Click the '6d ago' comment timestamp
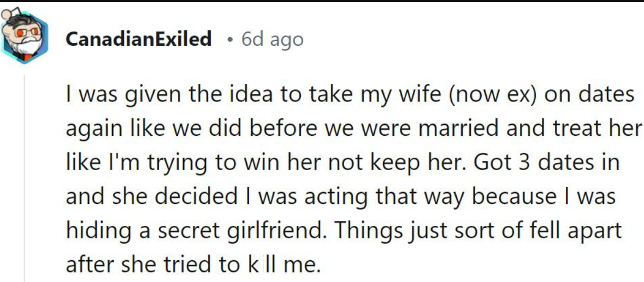Screen dimensions: 644x282 point(271,39)
